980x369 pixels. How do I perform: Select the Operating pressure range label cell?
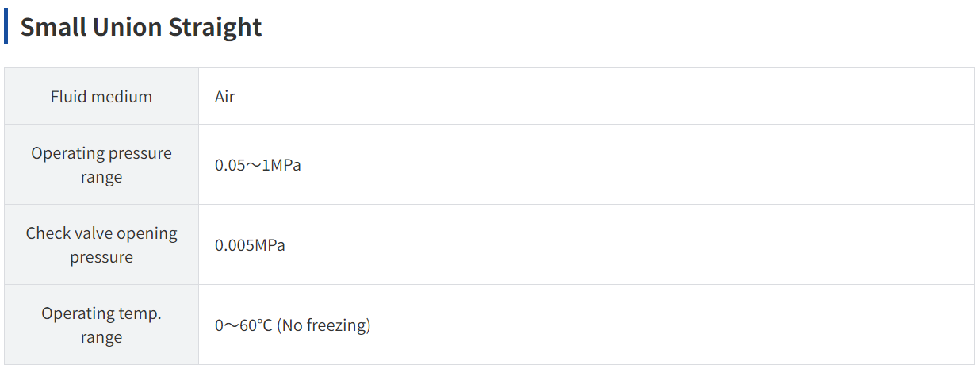tap(101, 164)
